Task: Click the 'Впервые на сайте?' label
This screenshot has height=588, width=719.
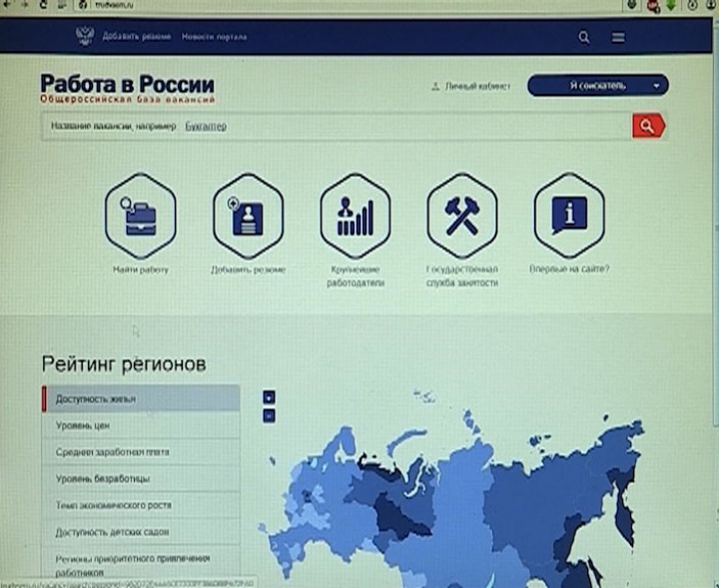Action: 569,269
